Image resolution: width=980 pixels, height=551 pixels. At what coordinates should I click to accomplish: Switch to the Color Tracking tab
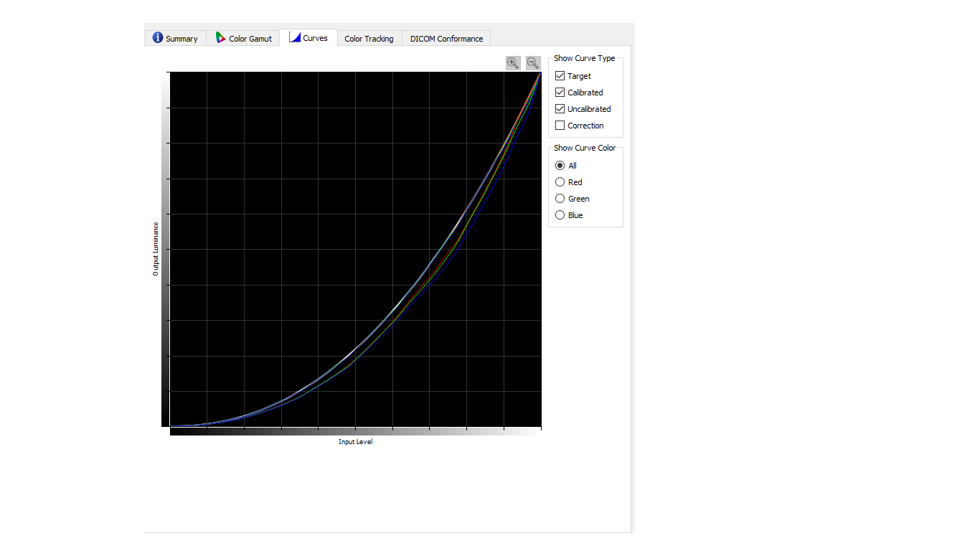click(x=369, y=39)
